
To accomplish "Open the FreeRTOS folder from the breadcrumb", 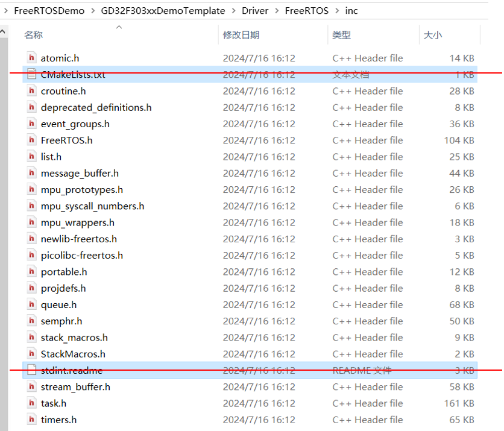I will click(x=307, y=11).
